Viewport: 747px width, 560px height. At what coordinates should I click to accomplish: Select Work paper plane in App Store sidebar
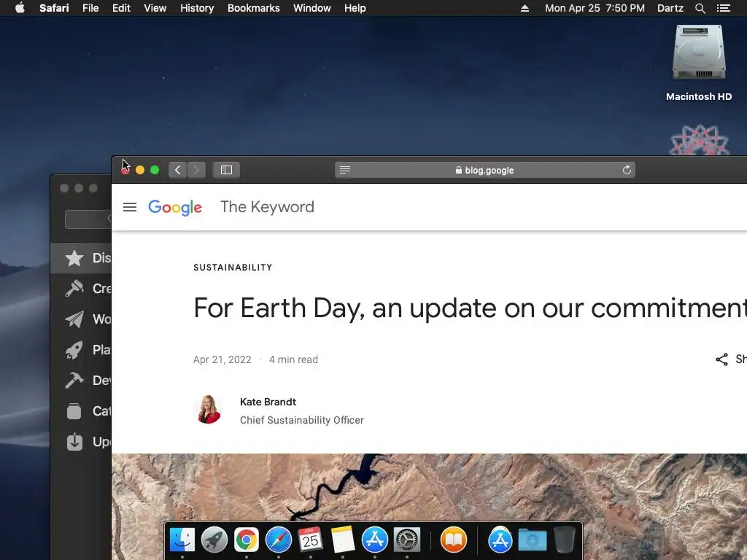point(74,319)
